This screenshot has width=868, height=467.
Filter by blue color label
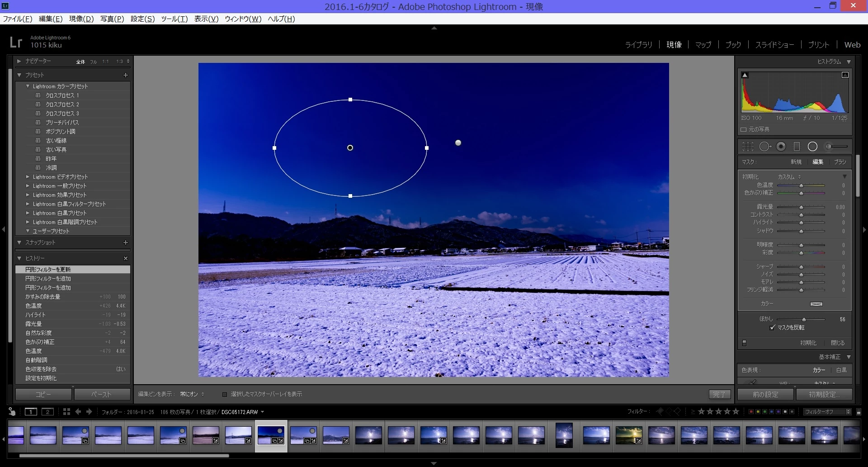point(771,411)
